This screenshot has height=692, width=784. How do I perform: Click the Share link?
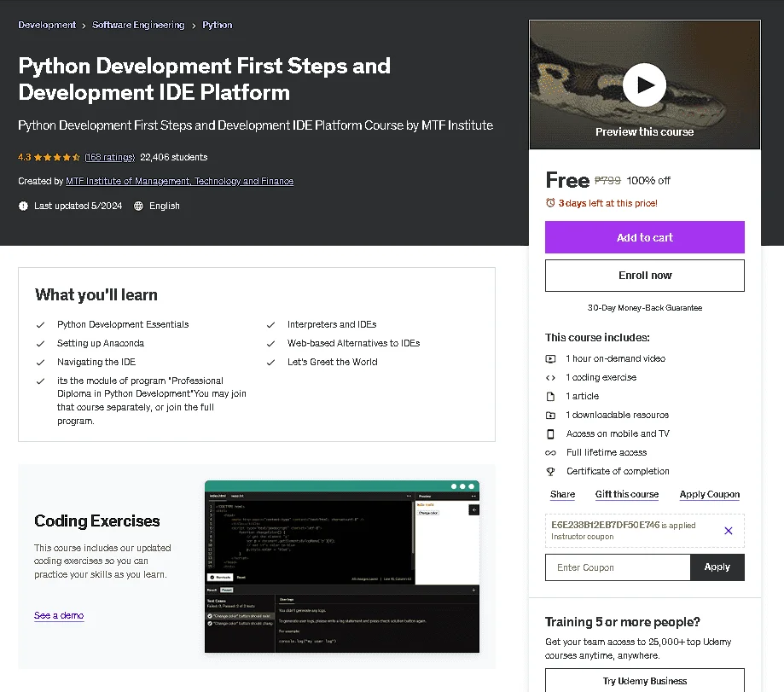(562, 494)
